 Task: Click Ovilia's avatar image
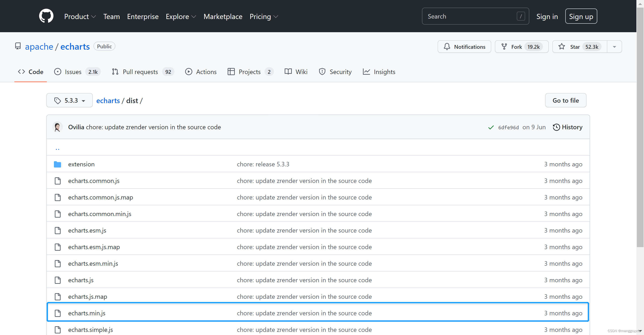(57, 127)
